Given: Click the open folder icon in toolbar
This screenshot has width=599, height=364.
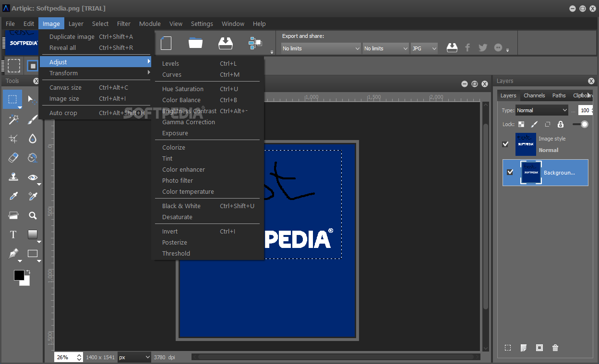Looking at the screenshot, I should pos(195,43).
